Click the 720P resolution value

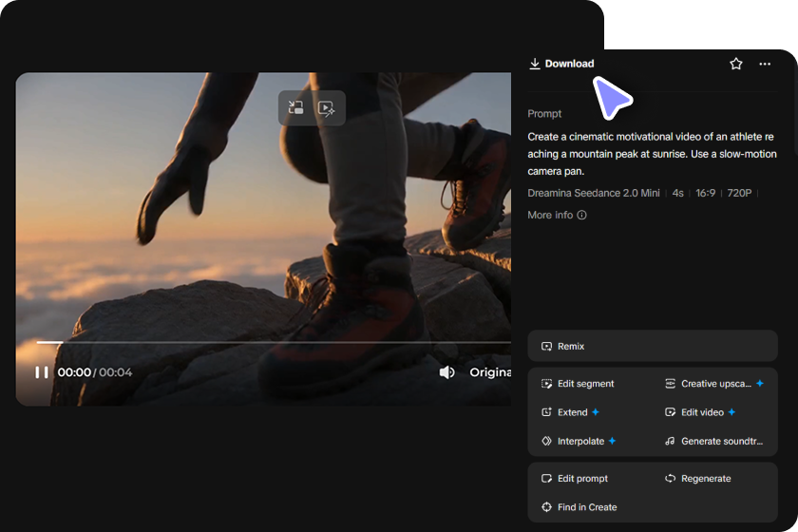[x=739, y=193]
